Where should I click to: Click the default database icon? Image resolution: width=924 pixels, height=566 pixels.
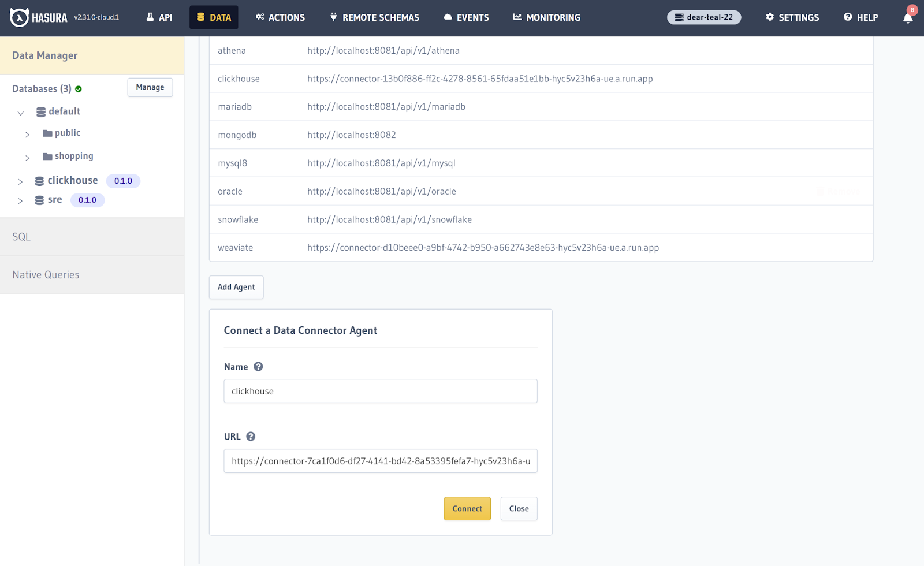point(41,111)
